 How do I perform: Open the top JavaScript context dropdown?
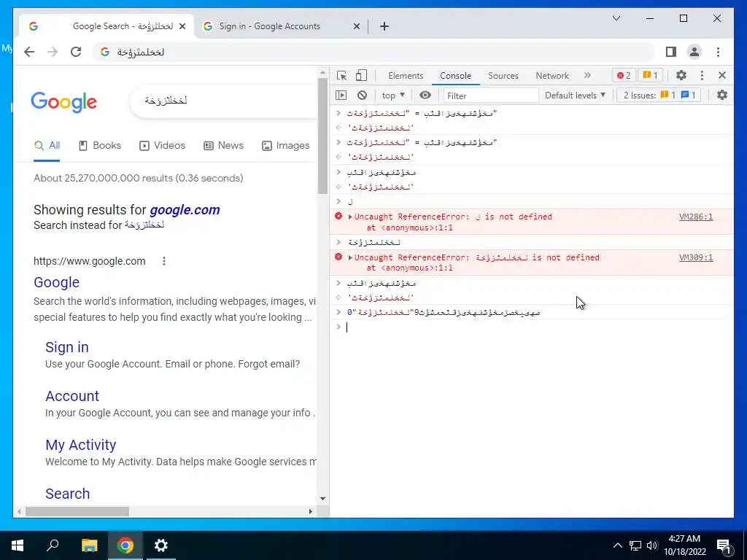[393, 96]
